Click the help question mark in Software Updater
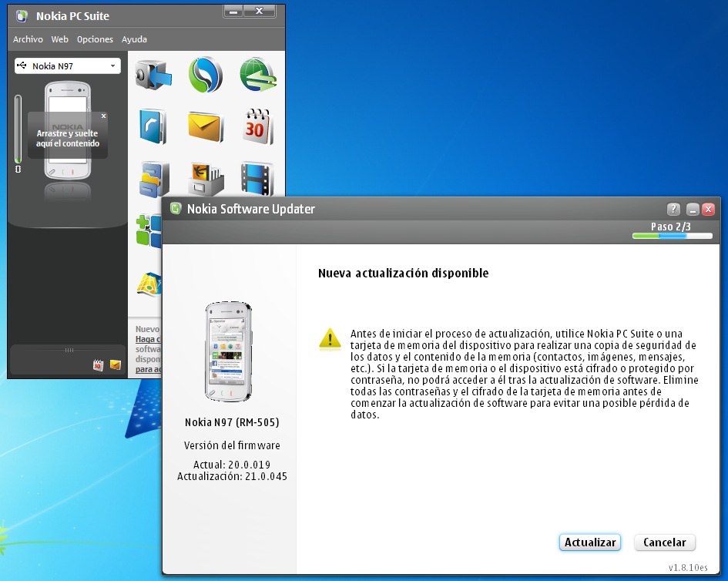 pos(673,209)
